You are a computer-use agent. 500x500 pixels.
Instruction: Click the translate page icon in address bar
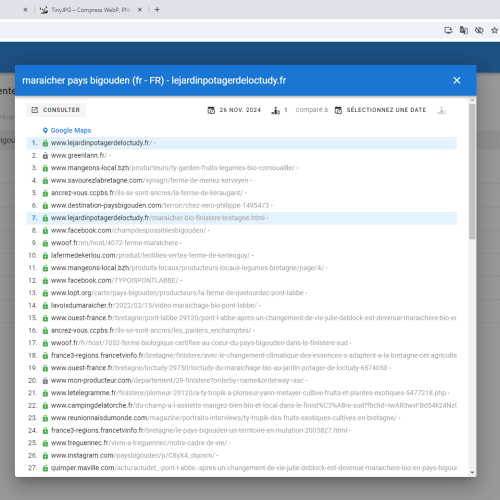point(464,30)
